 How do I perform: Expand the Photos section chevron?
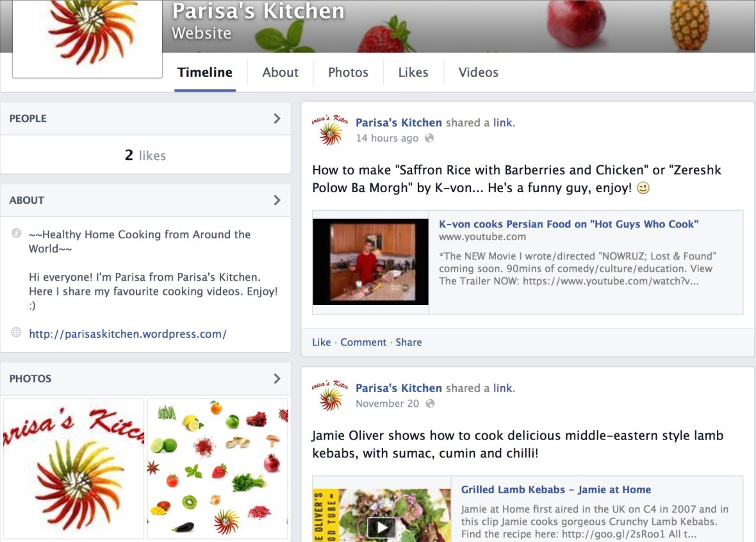pos(277,379)
